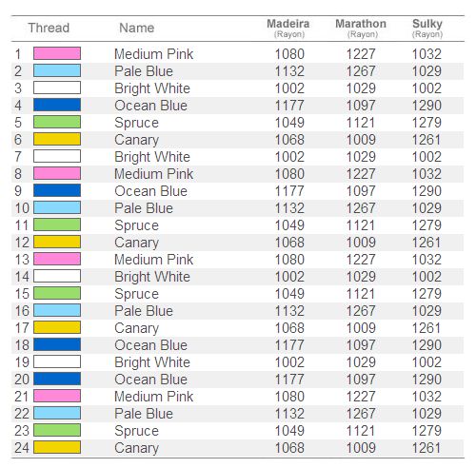Select the Spruce green swatch for thread 5
This screenshot has height=468, width=476.
57,122
